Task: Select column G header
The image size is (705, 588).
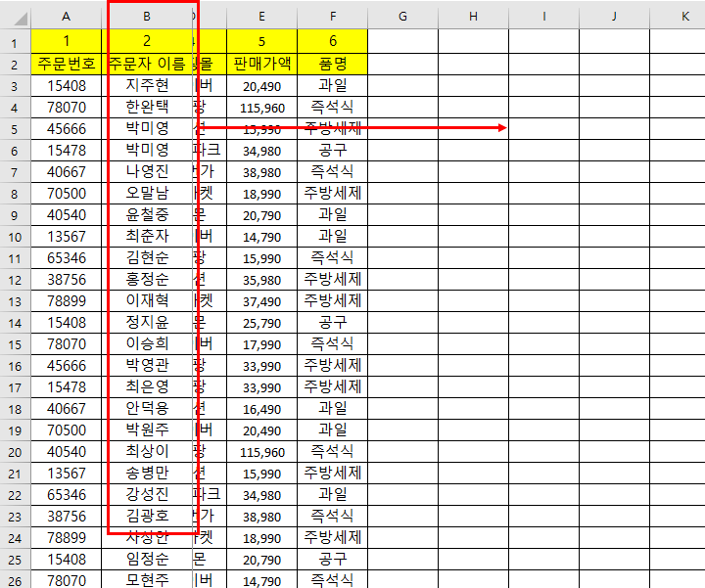Action: coord(402,17)
